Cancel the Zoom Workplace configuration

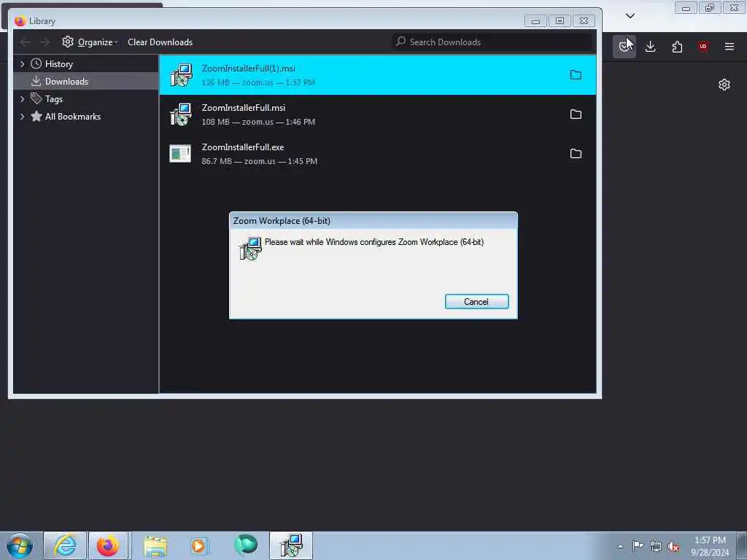[x=476, y=301]
